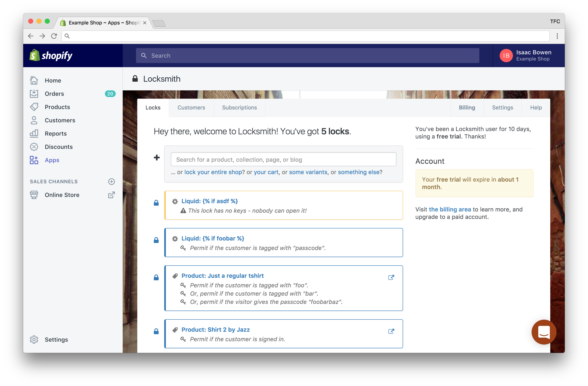Viewport: 588px width, 386px height.
Task: Open Home from sidebar
Action: pyautogui.click(x=53, y=80)
